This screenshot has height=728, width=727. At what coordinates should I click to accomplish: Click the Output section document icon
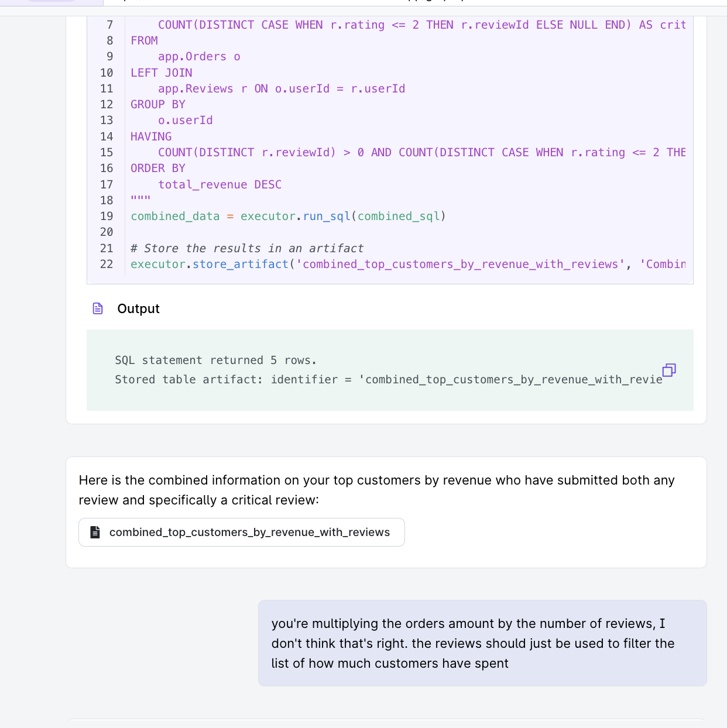tap(98, 308)
